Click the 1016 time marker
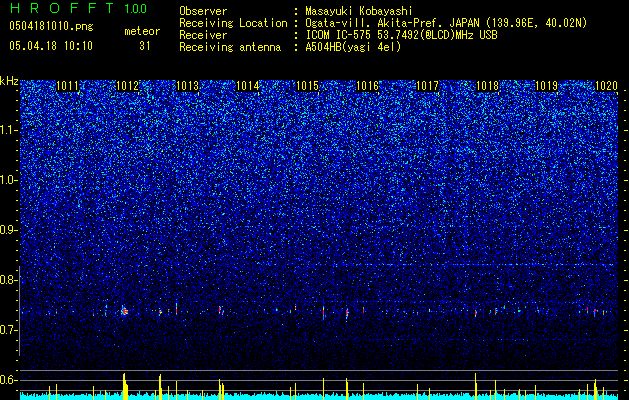The image size is (629, 400). point(367,86)
